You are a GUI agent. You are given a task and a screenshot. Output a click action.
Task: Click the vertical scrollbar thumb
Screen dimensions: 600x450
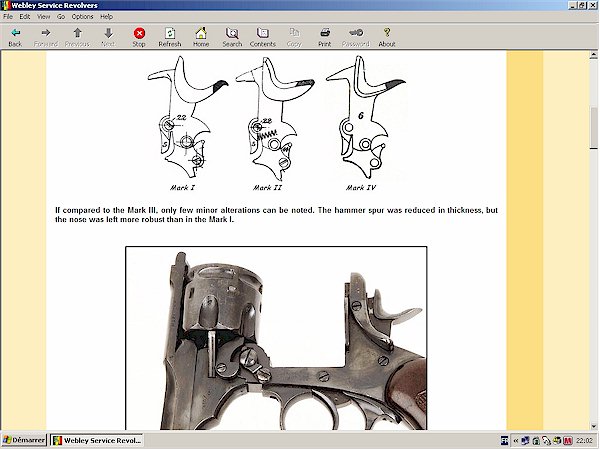tap(593, 129)
